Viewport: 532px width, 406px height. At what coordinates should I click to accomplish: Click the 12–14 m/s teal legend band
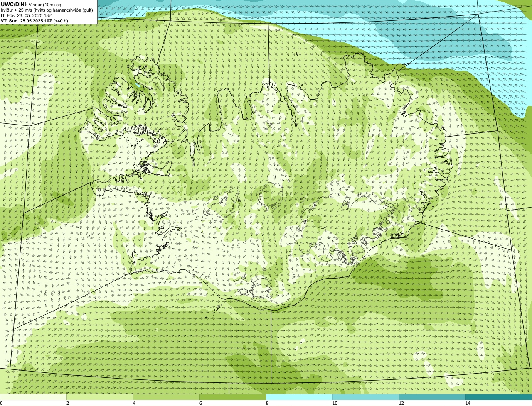432,397
